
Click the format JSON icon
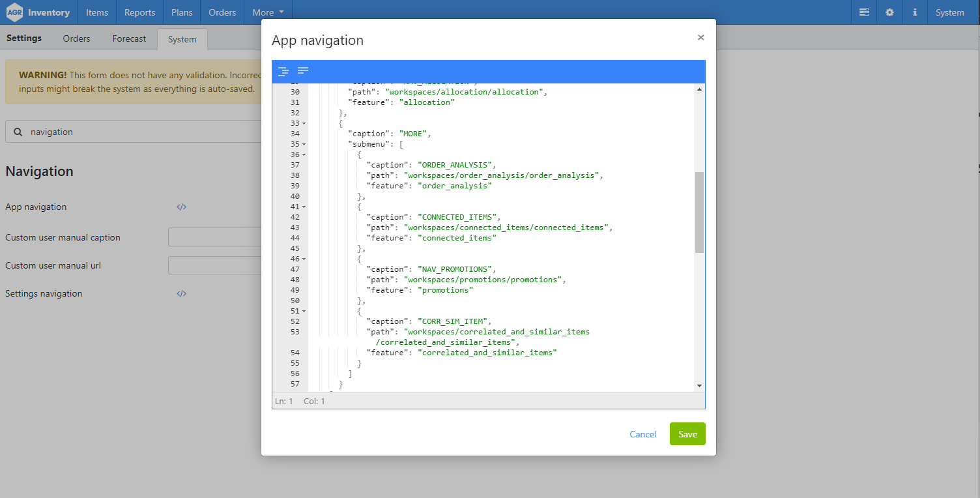pyautogui.click(x=283, y=71)
